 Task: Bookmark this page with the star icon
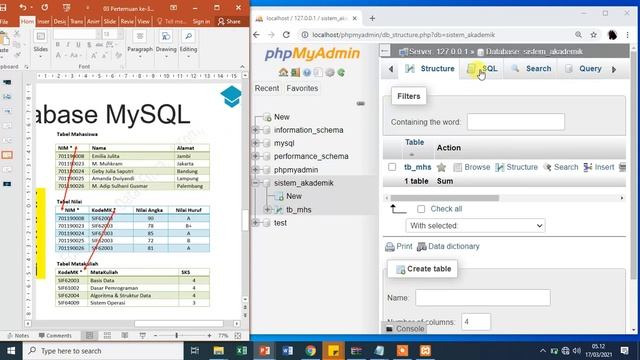(593, 35)
